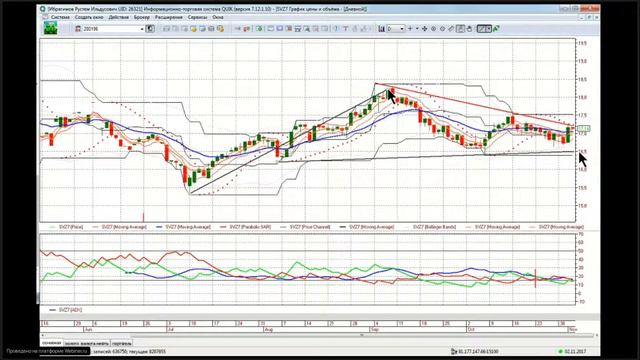The image size is (640, 360).
Task: Open the Окна menu
Action: (218, 18)
